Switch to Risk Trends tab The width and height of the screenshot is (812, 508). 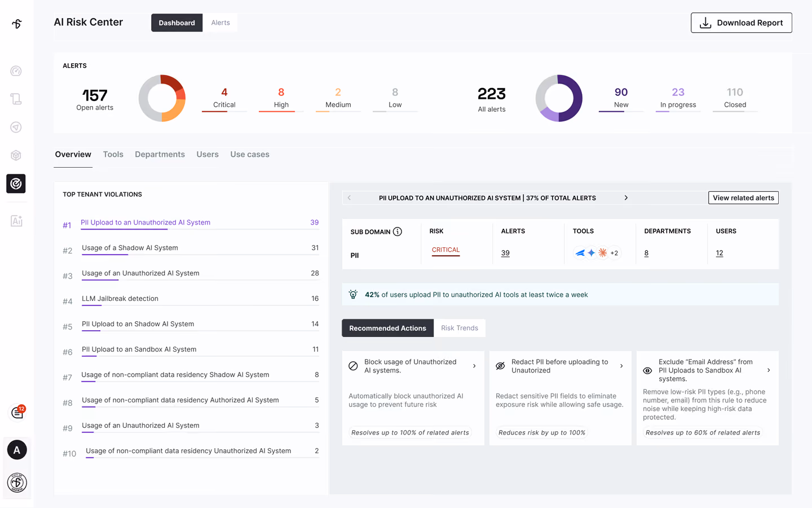[460, 328]
